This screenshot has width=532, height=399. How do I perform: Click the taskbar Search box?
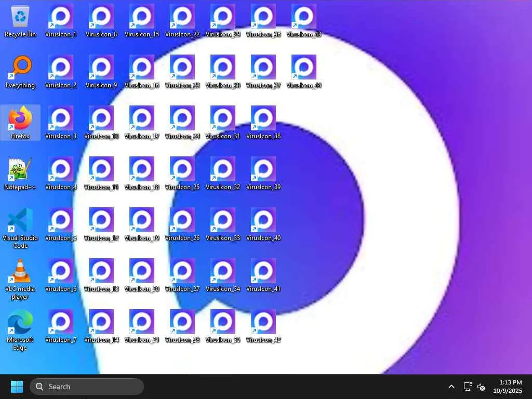coord(87,387)
